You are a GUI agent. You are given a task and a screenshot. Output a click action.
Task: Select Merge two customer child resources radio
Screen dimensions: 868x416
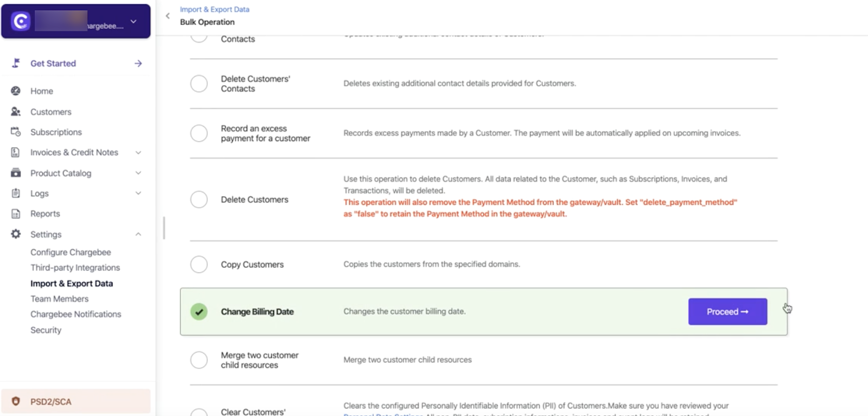[x=199, y=360]
